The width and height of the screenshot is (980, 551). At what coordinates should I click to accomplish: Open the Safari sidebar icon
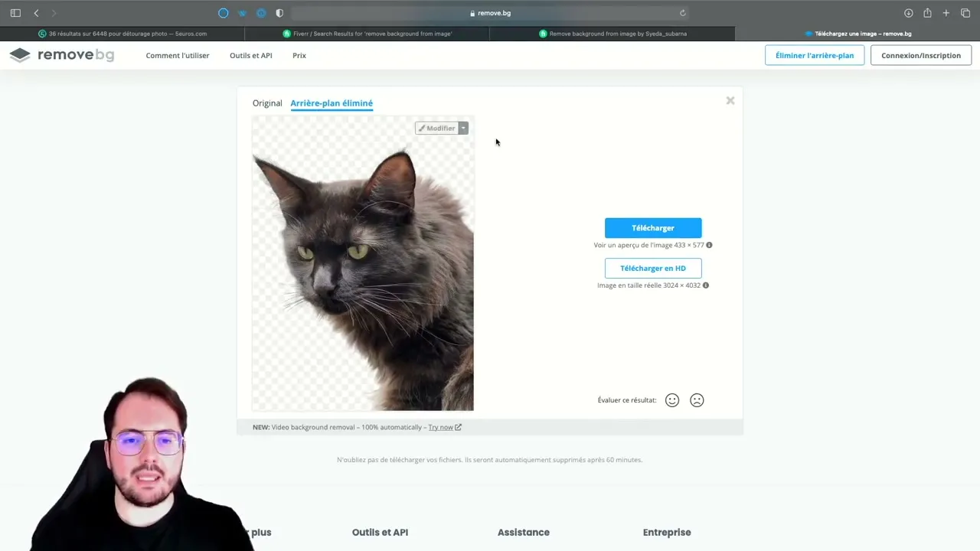[x=15, y=12]
